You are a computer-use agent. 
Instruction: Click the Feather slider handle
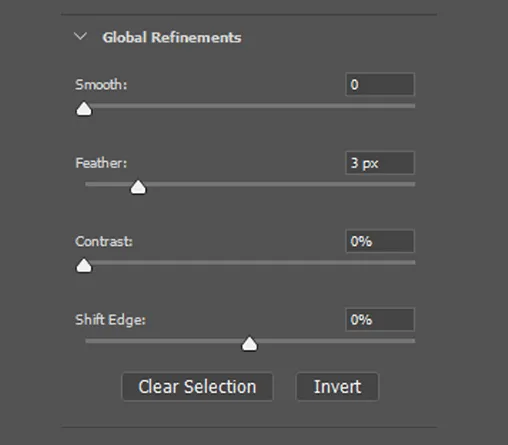[138, 187]
